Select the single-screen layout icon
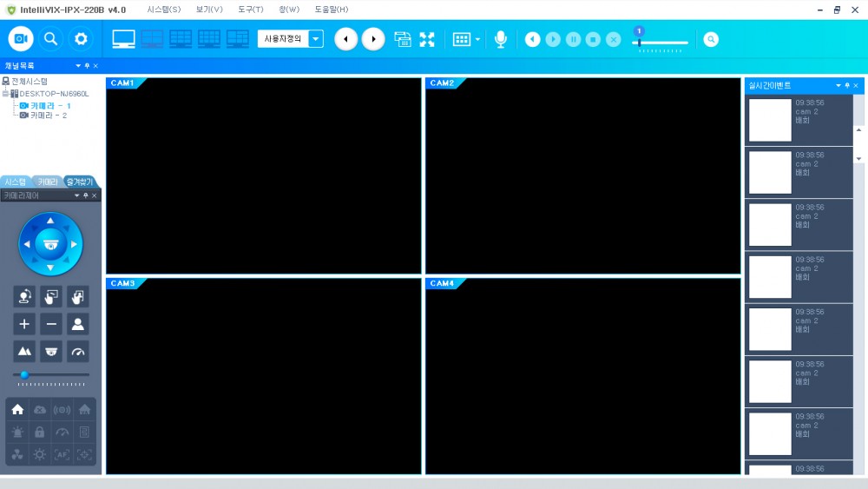This screenshot has width=868, height=489. [124, 39]
